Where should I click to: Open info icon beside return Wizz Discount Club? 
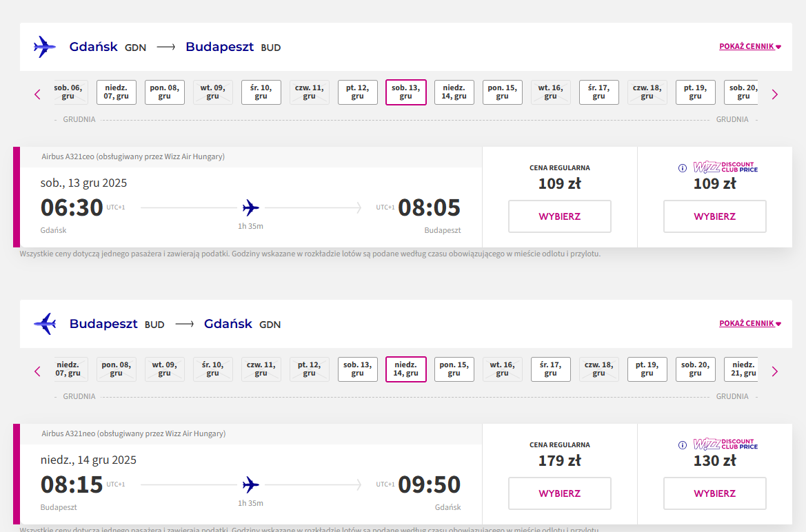pyautogui.click(x=682, y=445)
